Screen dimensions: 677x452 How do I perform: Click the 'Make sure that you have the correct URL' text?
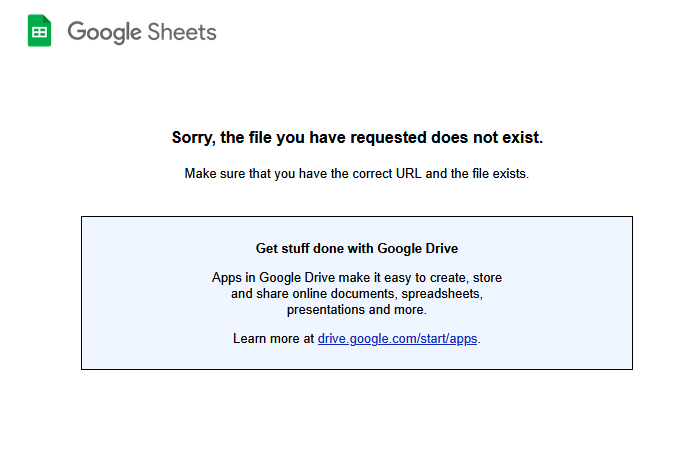click(x=357, y=174)
